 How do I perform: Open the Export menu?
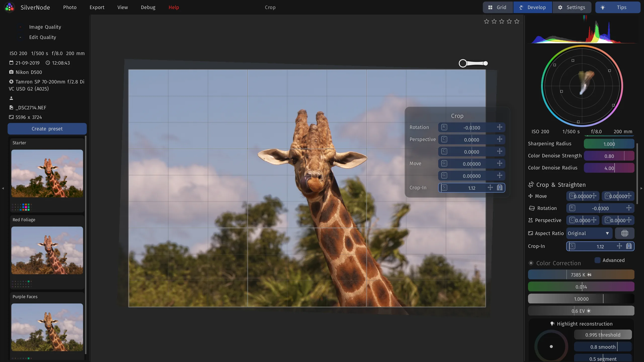click(97, 7)
